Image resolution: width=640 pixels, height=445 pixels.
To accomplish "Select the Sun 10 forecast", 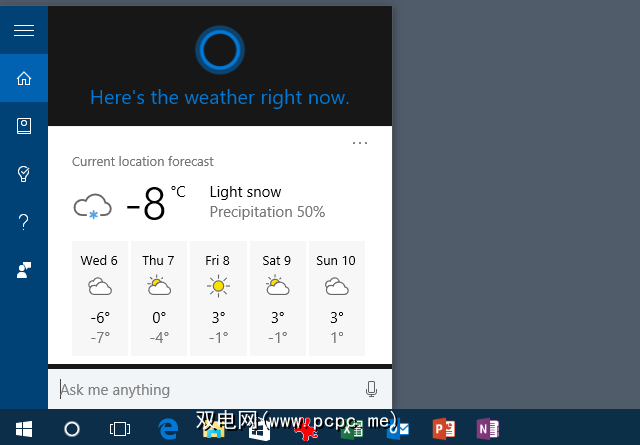I will click(336, 297).
